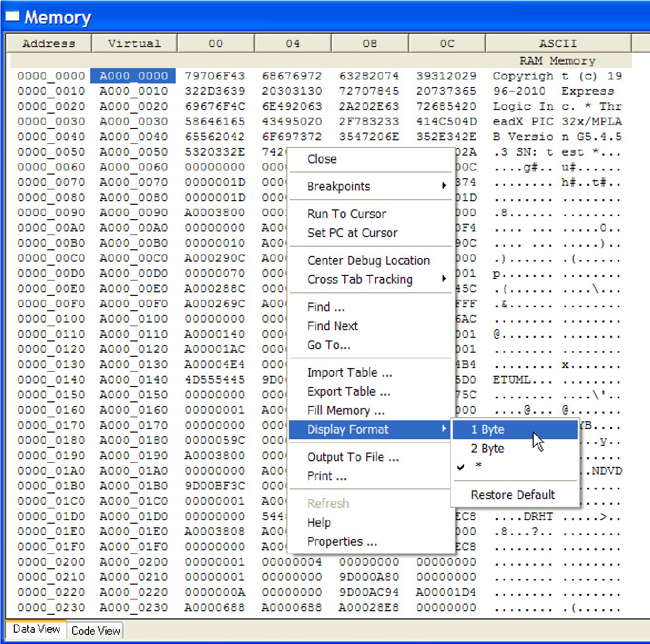The height and width of the screenshot is (644, 650).
Task: Select the 2 Byte display format
Action: (487, 448)
